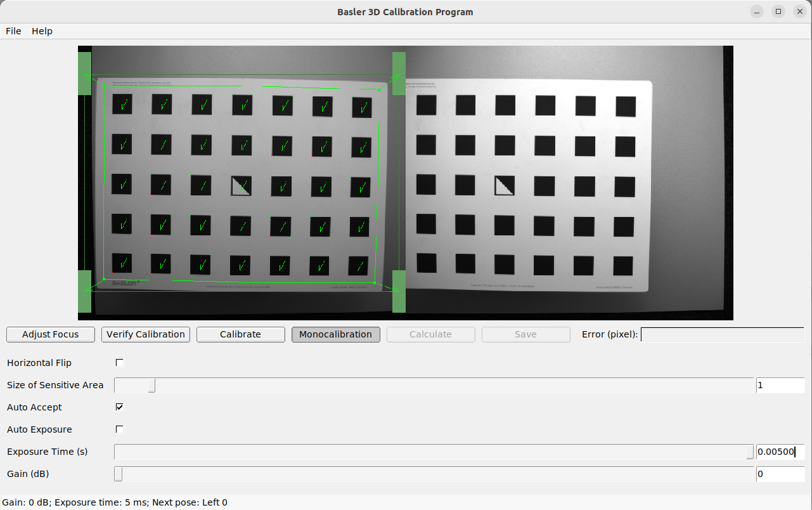Open the File menu

coord(13,31)
